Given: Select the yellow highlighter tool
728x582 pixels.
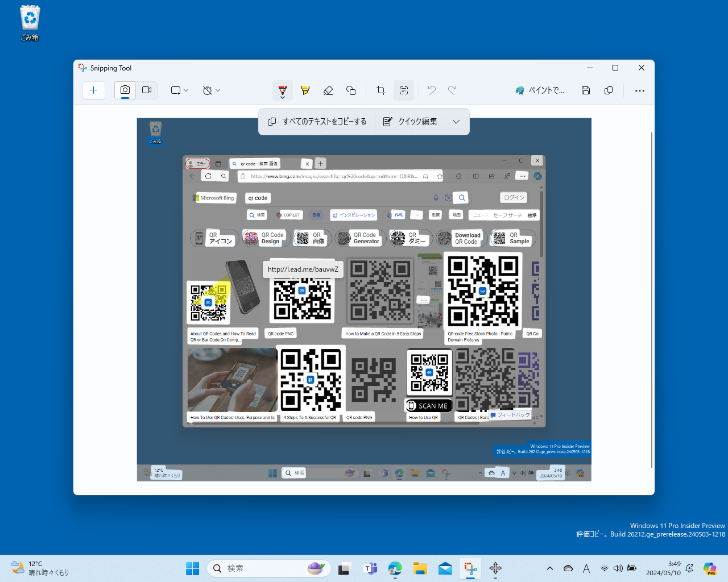Looking at the screenshot, I should click(305, 90).
